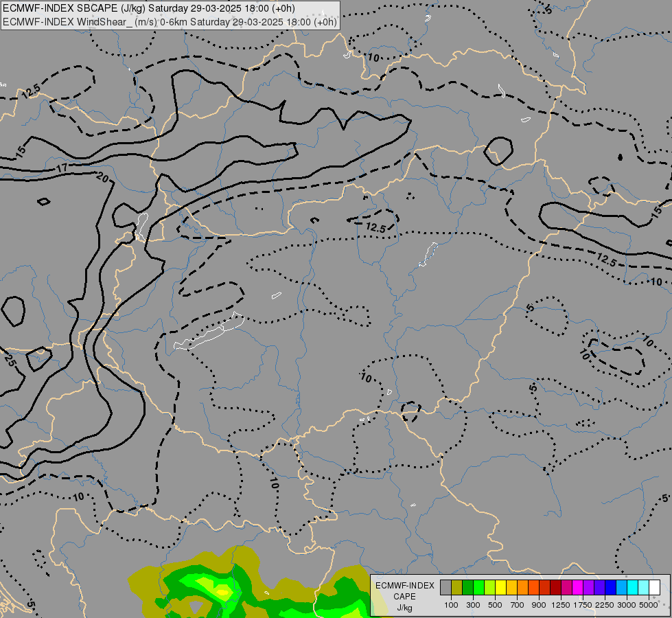The width and height of the screenshot is (672, 618).
Task: Click the legend value 5000
Action: click(x=649, y=605)
